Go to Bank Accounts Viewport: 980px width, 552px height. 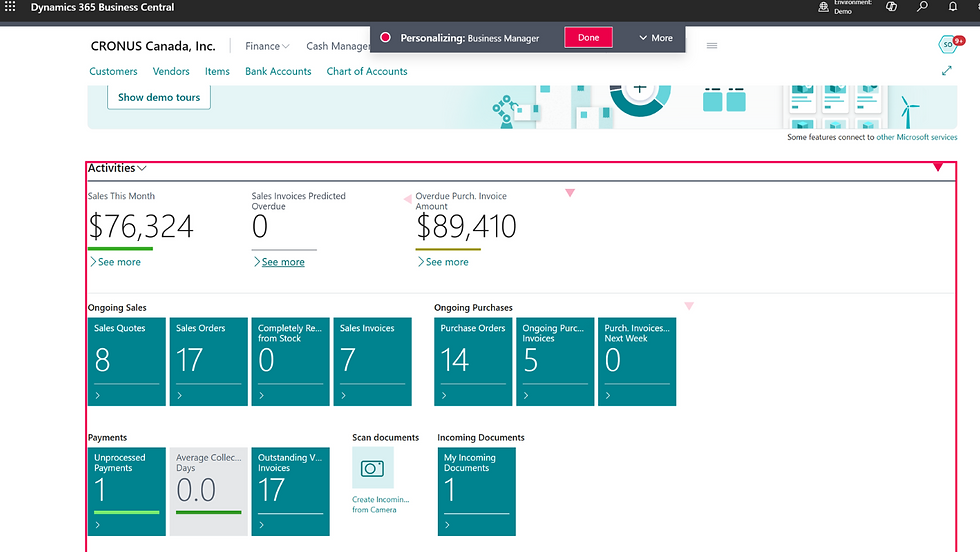click(278, 71)
